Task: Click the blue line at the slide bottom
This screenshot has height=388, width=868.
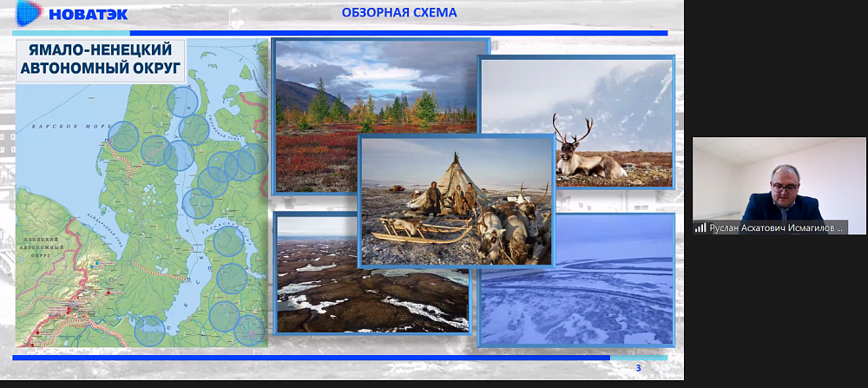Action: [312, 357]
